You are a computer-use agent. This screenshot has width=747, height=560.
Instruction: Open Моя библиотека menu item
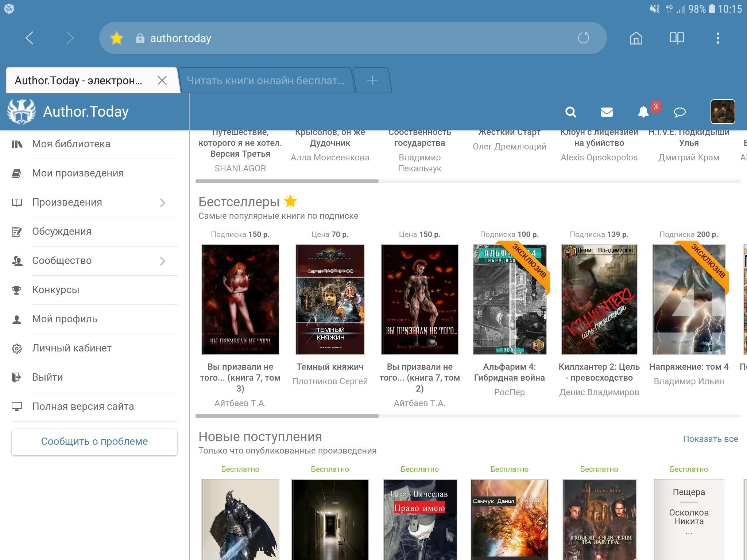pos(71,144)
